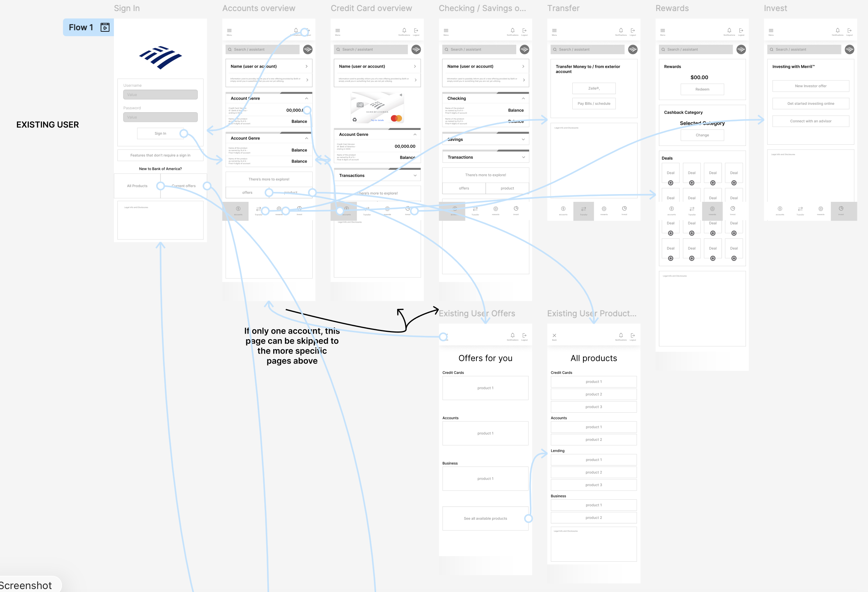The height and width of the screenshot is (592, 868).
Task: Click the Flow 1 play prototype icon
Action: (105, 27)
